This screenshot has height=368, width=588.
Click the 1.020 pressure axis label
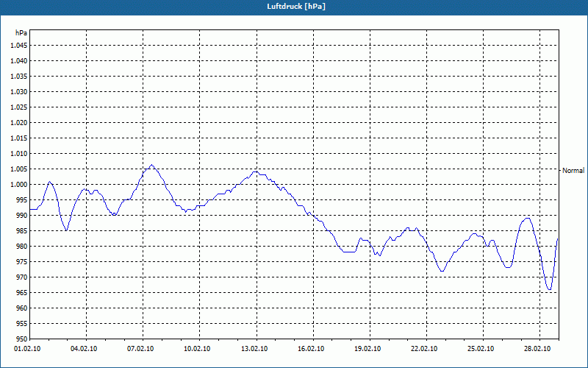tap(19, 123)
